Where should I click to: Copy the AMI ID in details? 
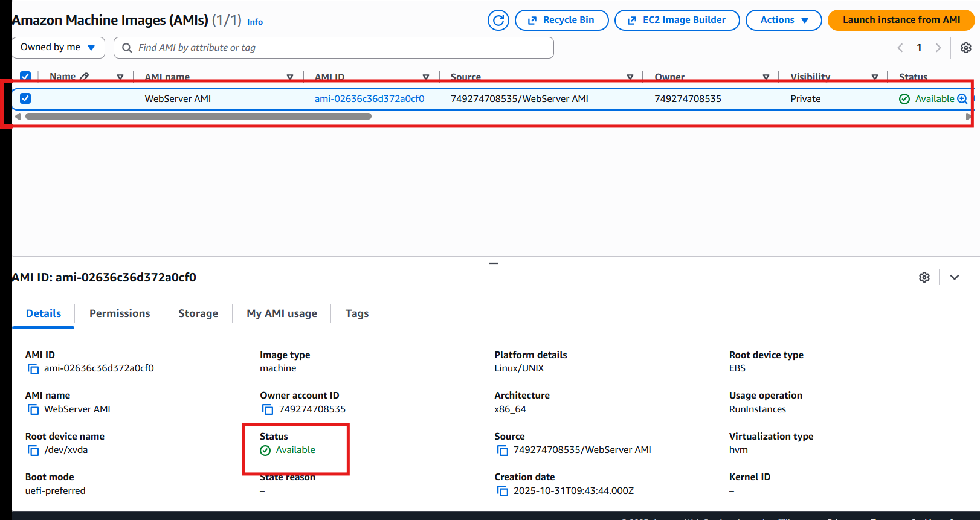coord(33,368)
